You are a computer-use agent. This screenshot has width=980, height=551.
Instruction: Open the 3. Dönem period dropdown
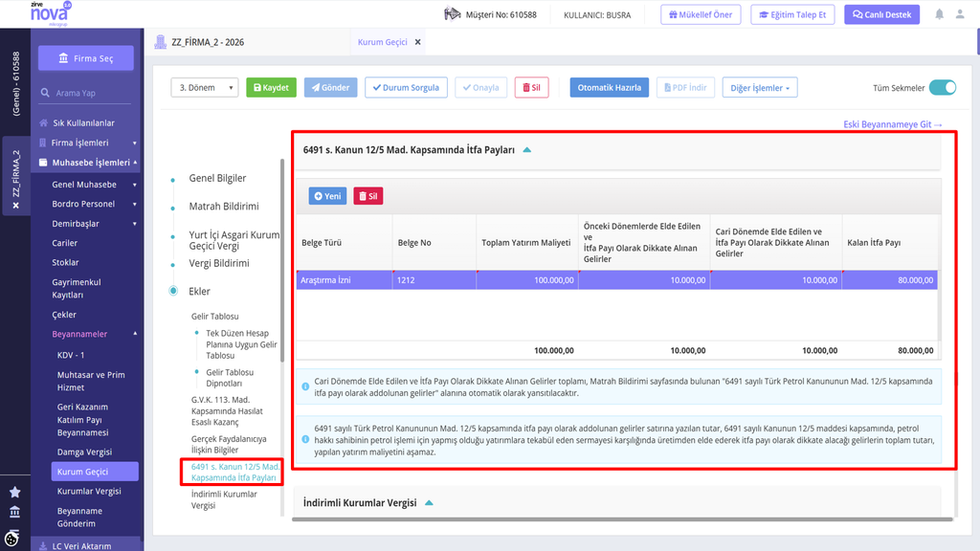tap(205, 87)
